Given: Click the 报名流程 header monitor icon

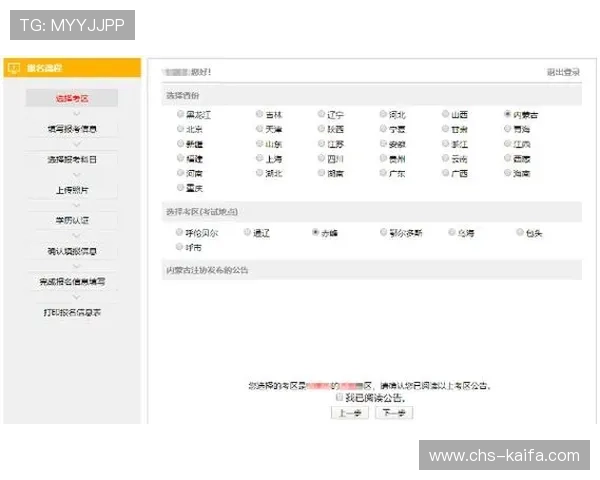Looking at the screenshot, I should click(x=14, y=68).
